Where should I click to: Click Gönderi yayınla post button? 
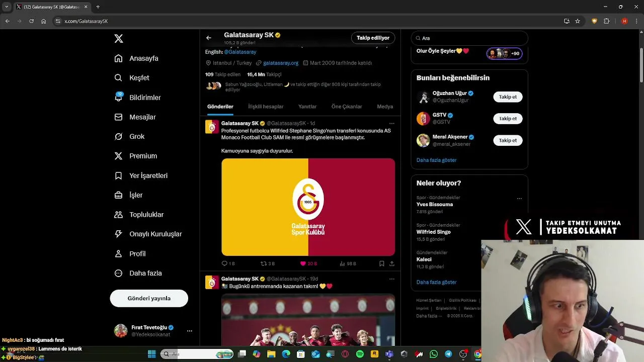pyautogui.click(x=149, y=298)
